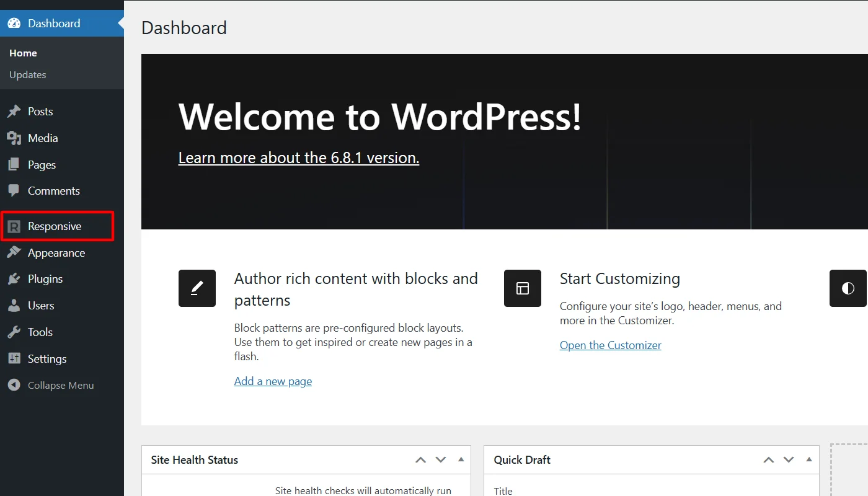868x496 pixels.
Task: Open the Tools menu
Action: click(40, 332)
